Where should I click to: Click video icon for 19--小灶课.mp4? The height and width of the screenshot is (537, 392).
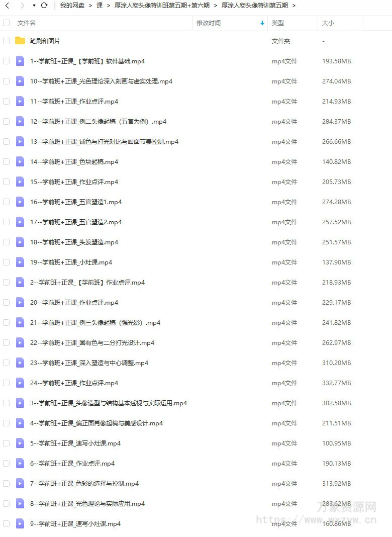(20, 262)
